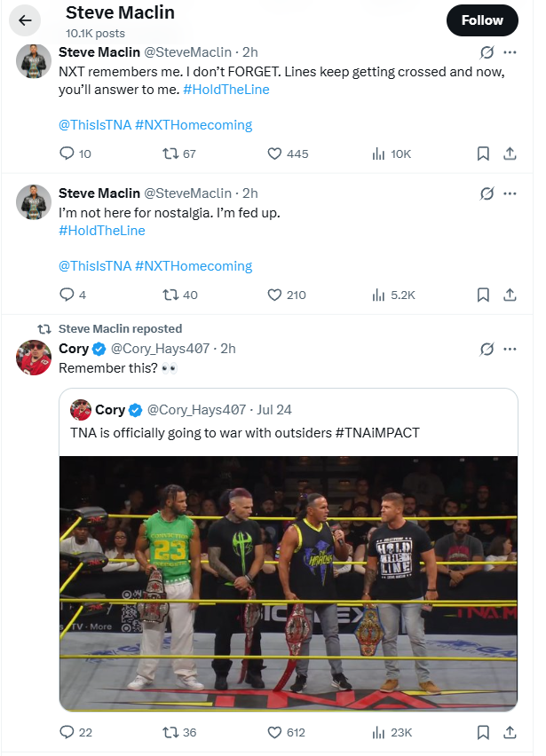Open more options on Cory's post
546x756 pixels.
(x=510, y=349)
